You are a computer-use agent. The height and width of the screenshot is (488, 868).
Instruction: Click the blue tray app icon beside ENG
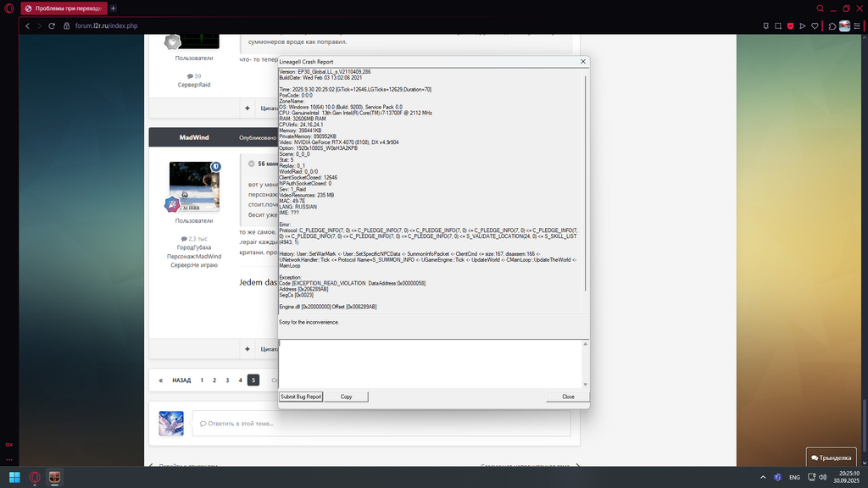[x=778, y=477]
